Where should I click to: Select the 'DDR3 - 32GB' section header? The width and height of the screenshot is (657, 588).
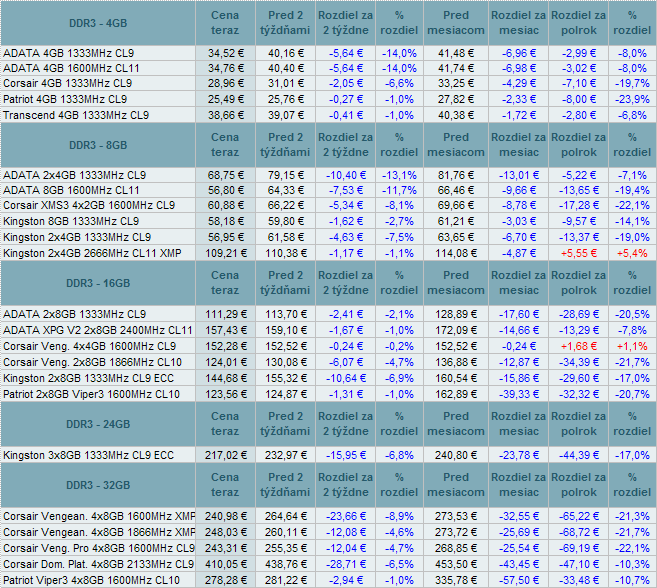pos(98,485)
